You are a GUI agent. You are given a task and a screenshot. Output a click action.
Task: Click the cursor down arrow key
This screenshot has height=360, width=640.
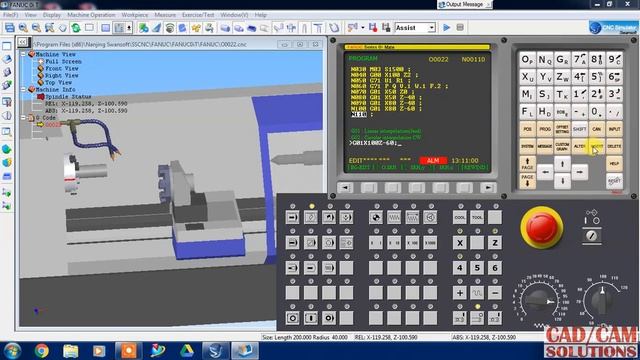[x=562, y=181]
